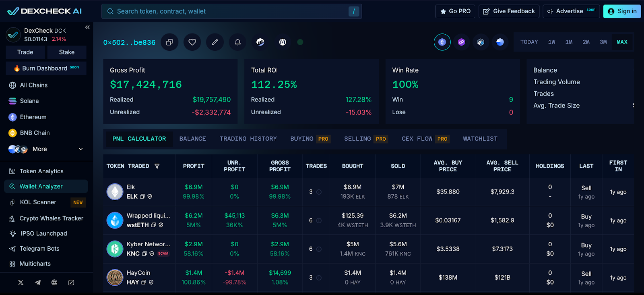Select the Ethereum chain filter icon

coord(442,42)
